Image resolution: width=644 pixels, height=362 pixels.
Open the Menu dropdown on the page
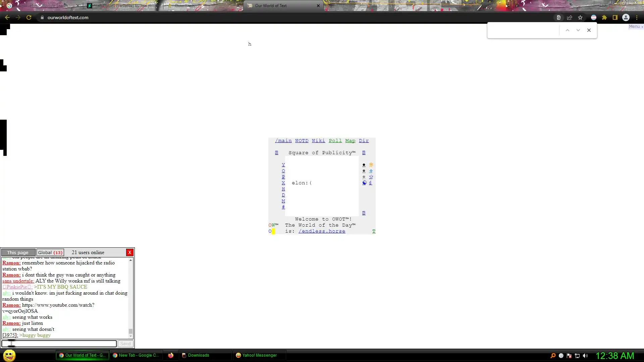(x=635, y=26)
